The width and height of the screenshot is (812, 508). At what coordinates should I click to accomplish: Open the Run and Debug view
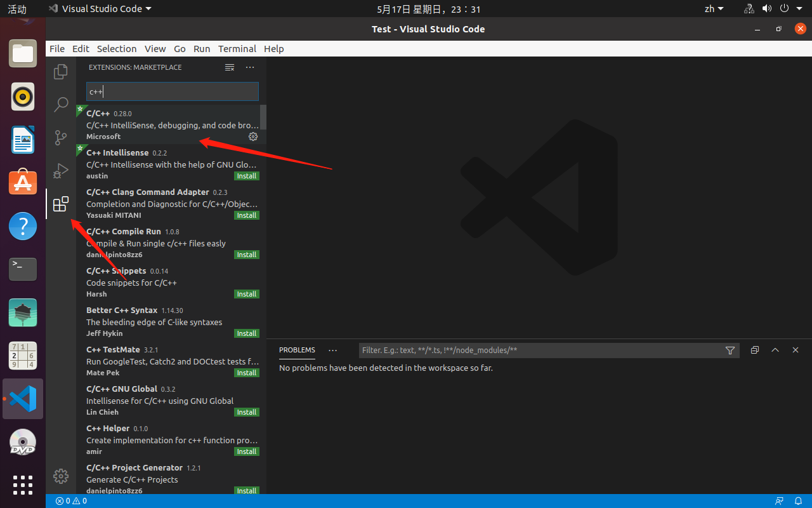[x=61, y=171]
